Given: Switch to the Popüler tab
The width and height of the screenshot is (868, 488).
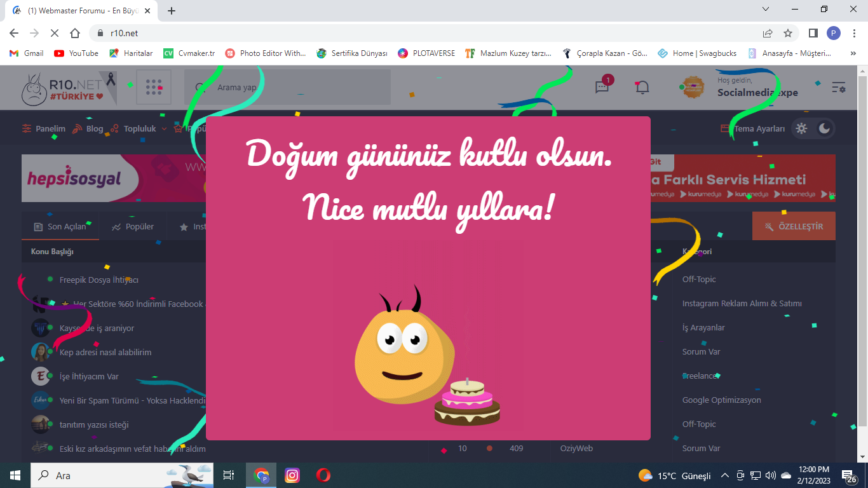Looking at the screenshot, I should [133, 226].
